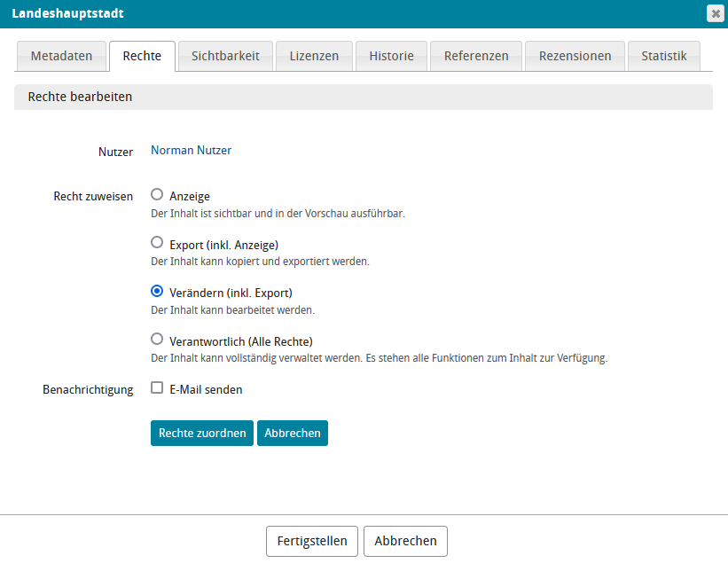Screen dimensions: 728x571
Task: Pick the Verantwortlich (Alle Rechte) radio option
Action: [157, 339]
